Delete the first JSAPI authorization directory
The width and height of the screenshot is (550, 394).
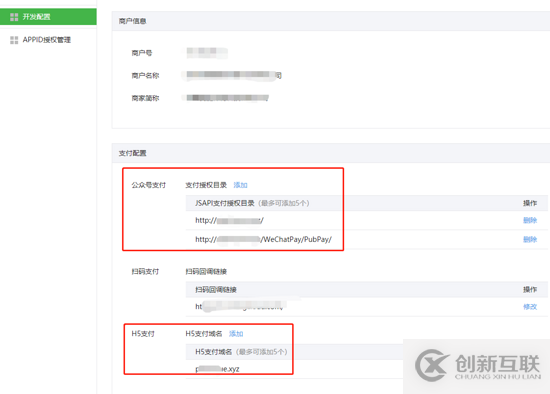530,220
